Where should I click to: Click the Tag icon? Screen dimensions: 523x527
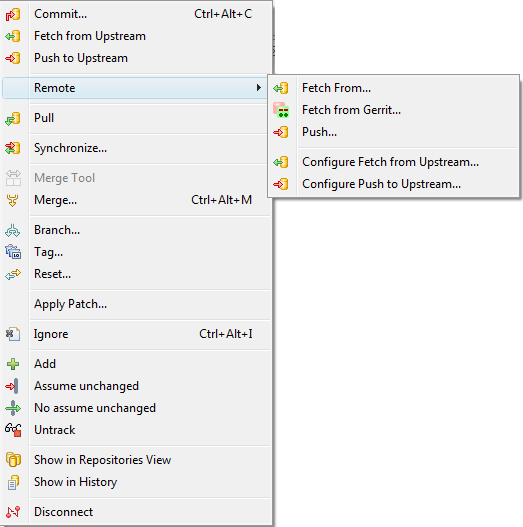pyautogui.click(x=13, y=252)
